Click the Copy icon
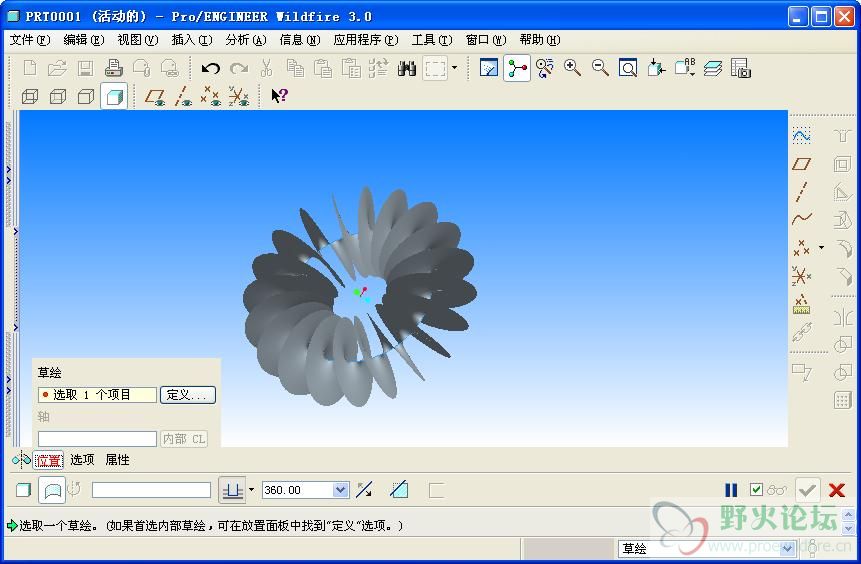This screenshot has width=861, height=564. (295, 68)
